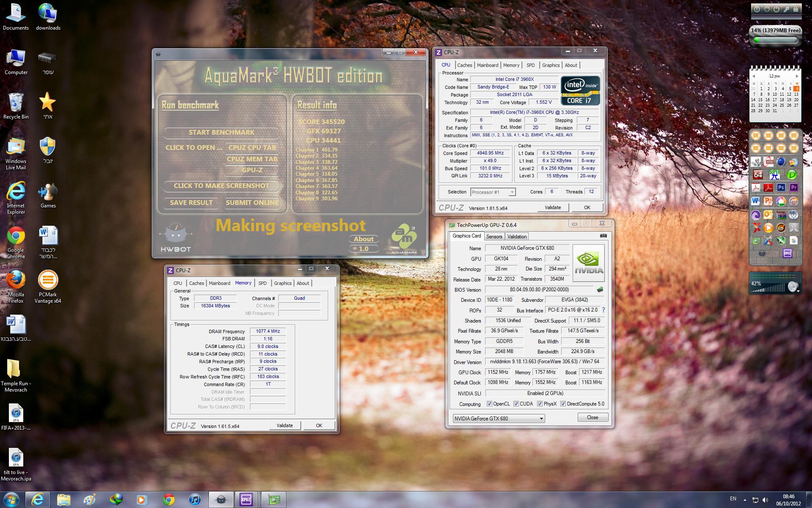Image resolution: width=812 pixels, height=508 pixels.
Task: Click the EN language indicator in taskbar
Action: (733, 499)
